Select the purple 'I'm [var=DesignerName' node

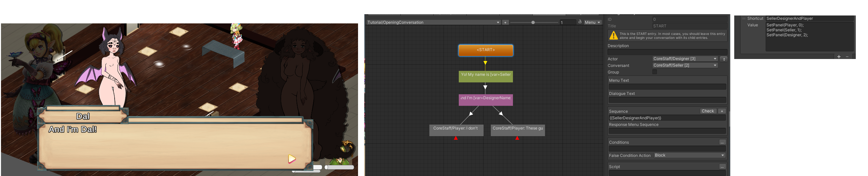486,100
